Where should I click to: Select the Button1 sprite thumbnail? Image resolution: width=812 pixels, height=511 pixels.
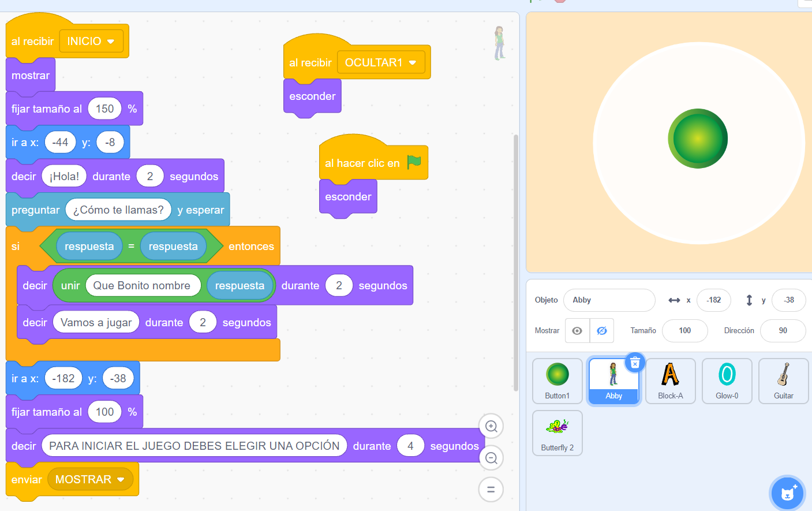coord(557,381)
